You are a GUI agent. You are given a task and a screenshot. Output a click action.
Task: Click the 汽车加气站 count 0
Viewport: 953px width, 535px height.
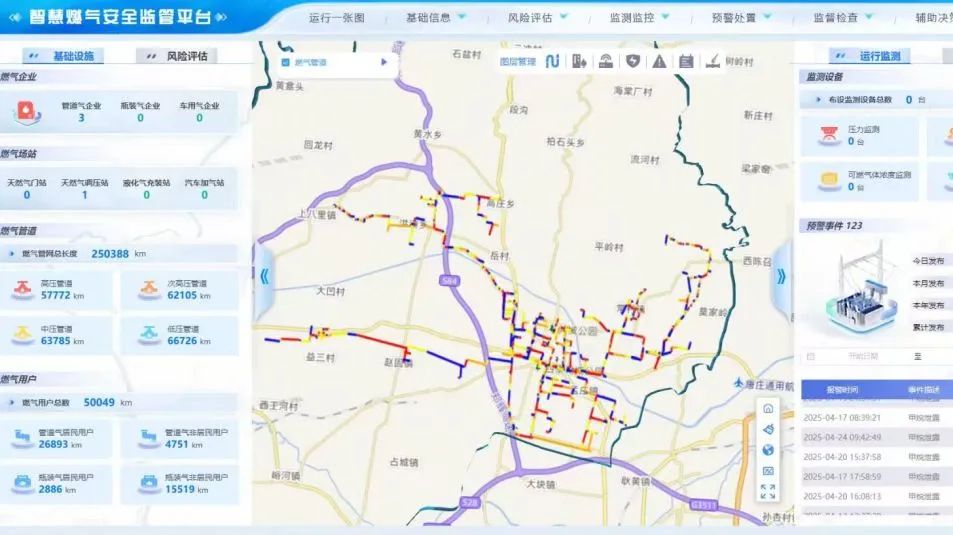click(204, 195)
